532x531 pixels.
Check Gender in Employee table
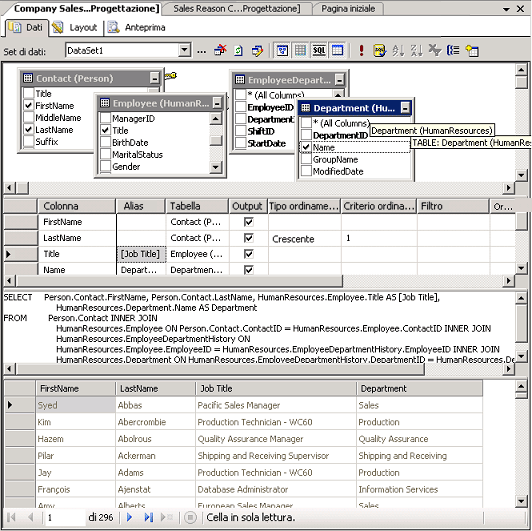(106, 166)
